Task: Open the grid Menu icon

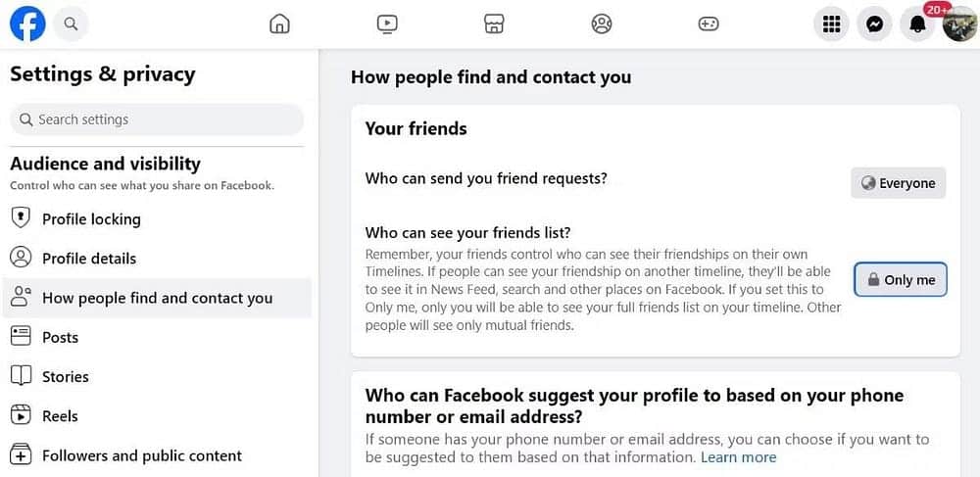Action: pyautogui.click(x=831, y=24)
